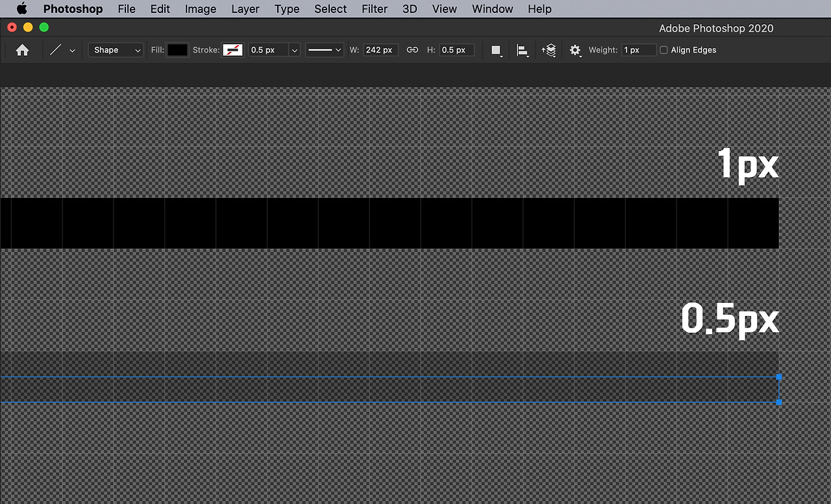Open the Stroke color swatch
The width and height of the screenshot is (831, 504).
pyautogui.click(x=232, y=50)
